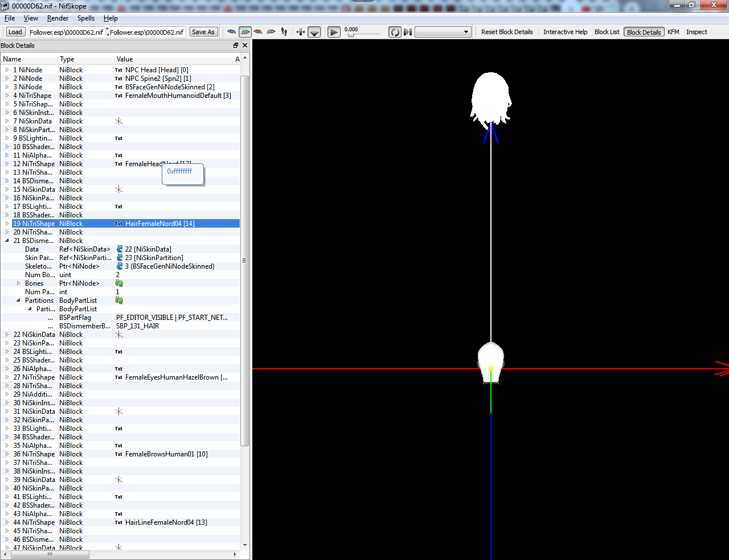The image size is (729, 560).
Task: Click the Load button
Action: coord(15,32)
